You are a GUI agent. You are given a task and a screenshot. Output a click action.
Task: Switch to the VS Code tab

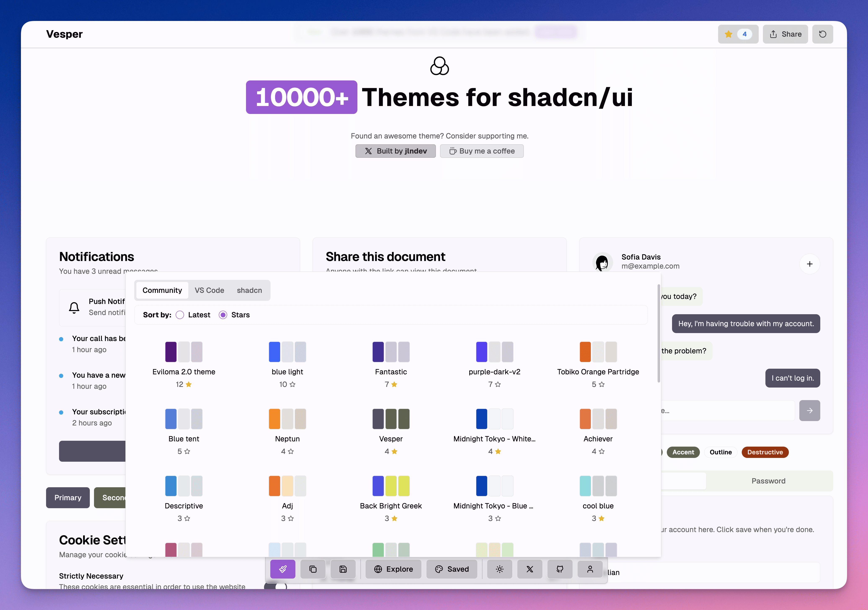[209, 290]
